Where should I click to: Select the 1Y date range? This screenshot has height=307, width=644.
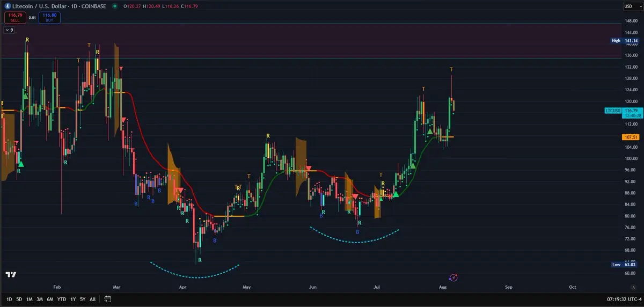73,299
